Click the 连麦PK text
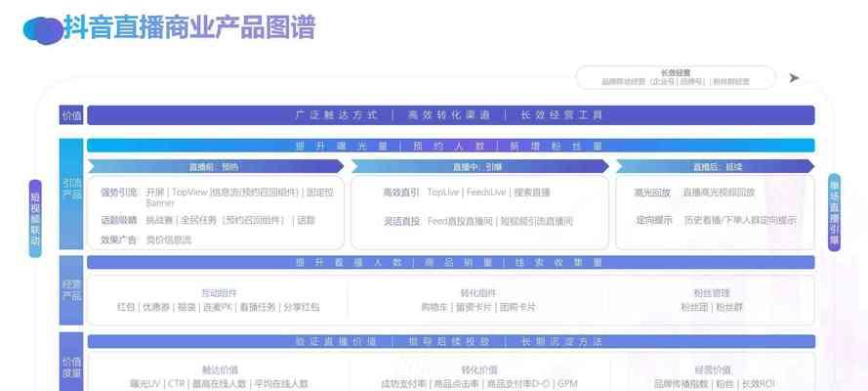The height and width of the screenshot is (391, 868). (x=220, y=307)
